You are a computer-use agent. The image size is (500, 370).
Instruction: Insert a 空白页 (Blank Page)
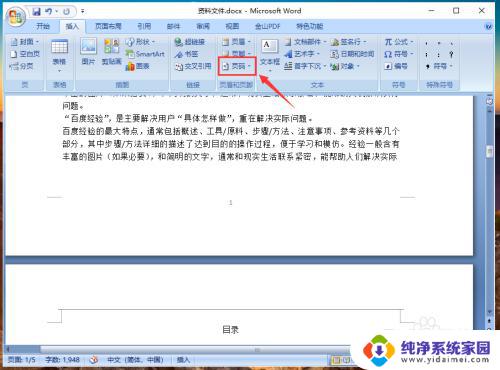coord(25,54)
